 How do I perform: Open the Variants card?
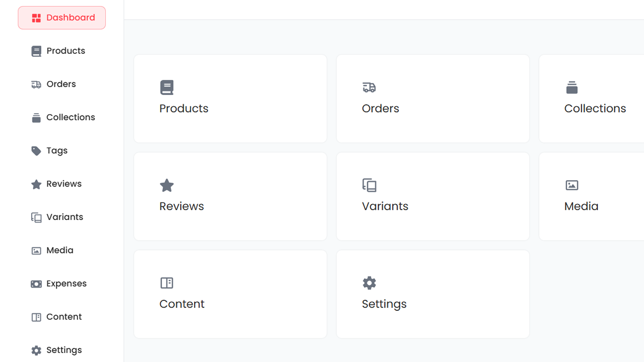(x=432, y=196)
